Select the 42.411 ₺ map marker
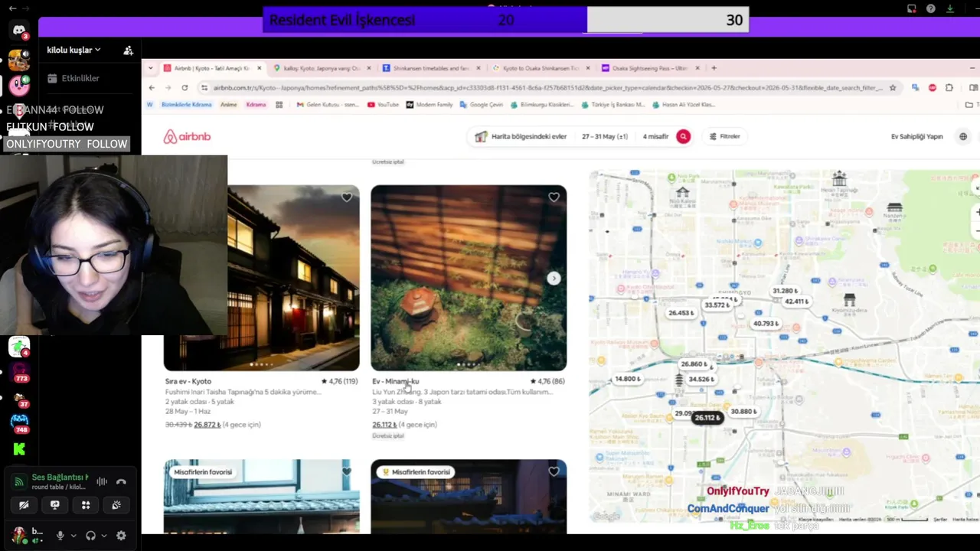Viewport: 980px width, 551px height. (796, 302)
